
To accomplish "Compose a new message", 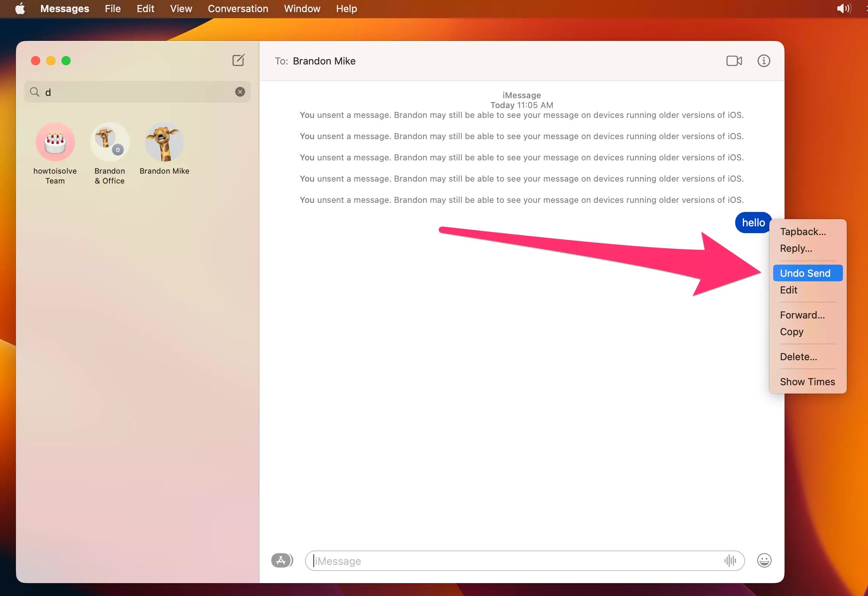I will [x=238, y=60].
